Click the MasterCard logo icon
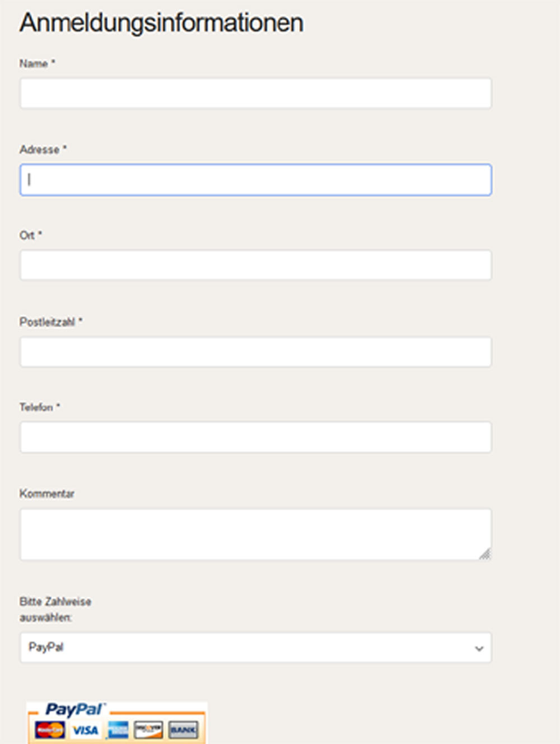 click(50, 730)
